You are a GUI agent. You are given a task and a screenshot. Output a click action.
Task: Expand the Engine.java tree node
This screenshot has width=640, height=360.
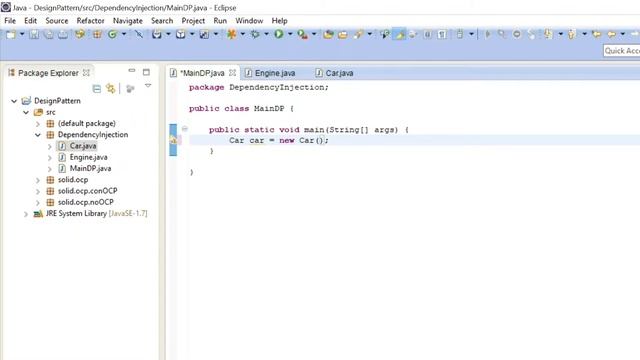point(49,158)
